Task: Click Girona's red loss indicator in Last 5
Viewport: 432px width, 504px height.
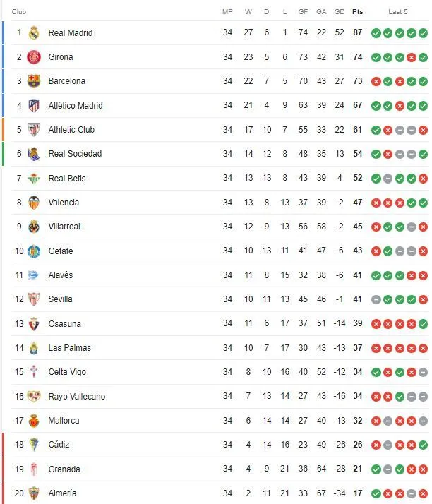Action: point(412,58)
